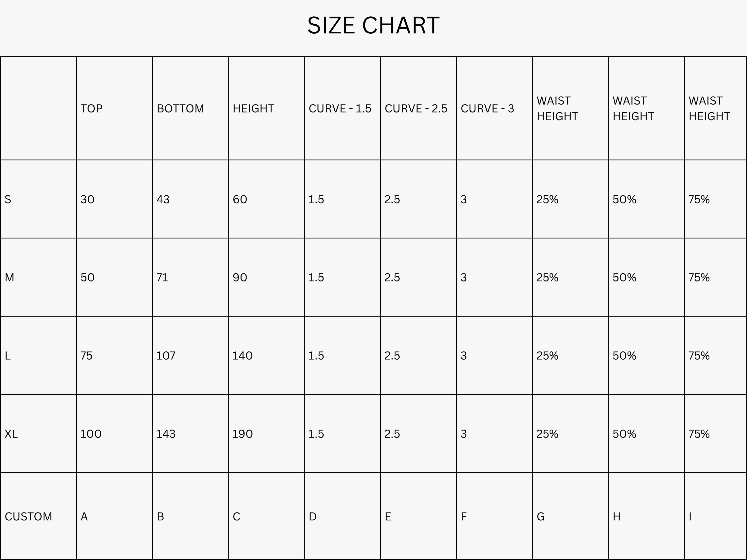Click the top value 100 cell
747x560 pixels.
pyautogui.click(x=91, y=434)
